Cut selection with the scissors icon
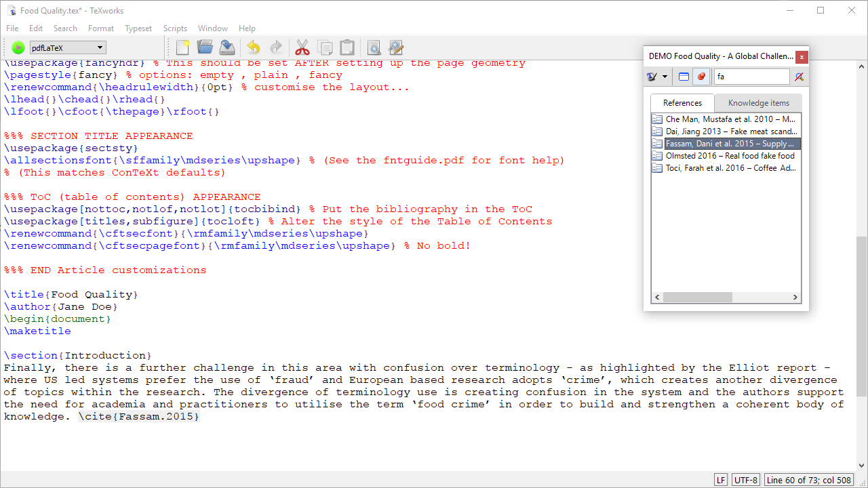 (x=302, y=47)
